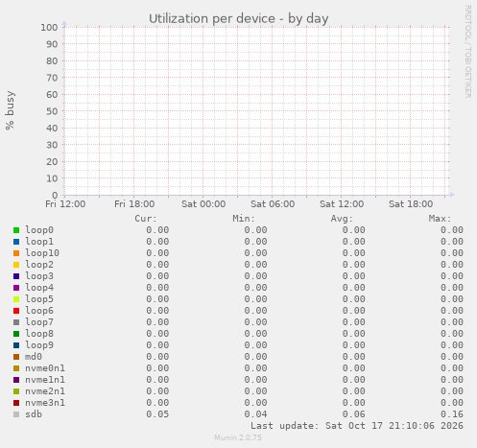Click the Cur: column header
The image size is (477, 448).
tap(146, 219)
